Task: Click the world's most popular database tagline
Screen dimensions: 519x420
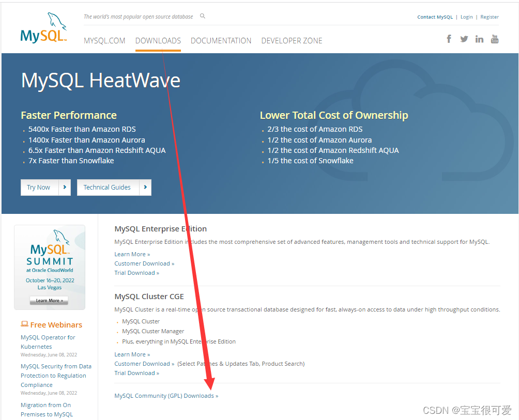Action: tap(139, 17)
